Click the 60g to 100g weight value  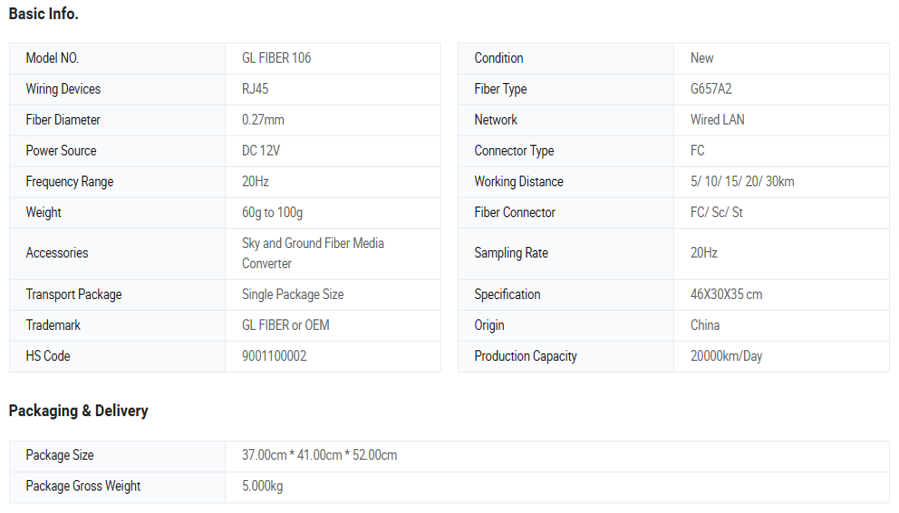coord(272,213)
